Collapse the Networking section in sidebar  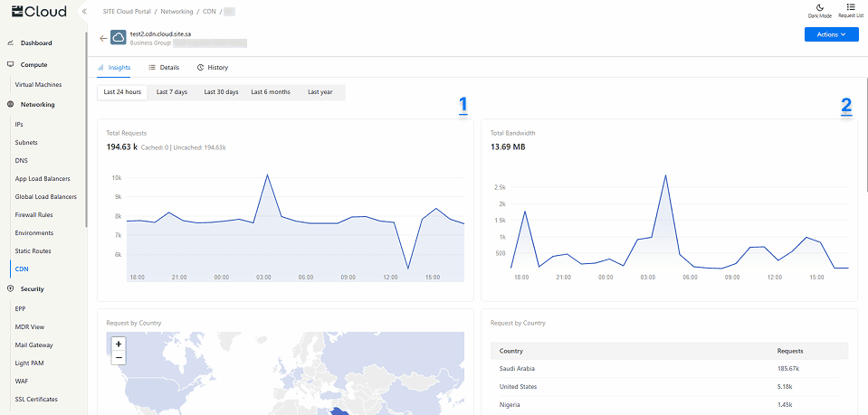(x=38, y=105)
